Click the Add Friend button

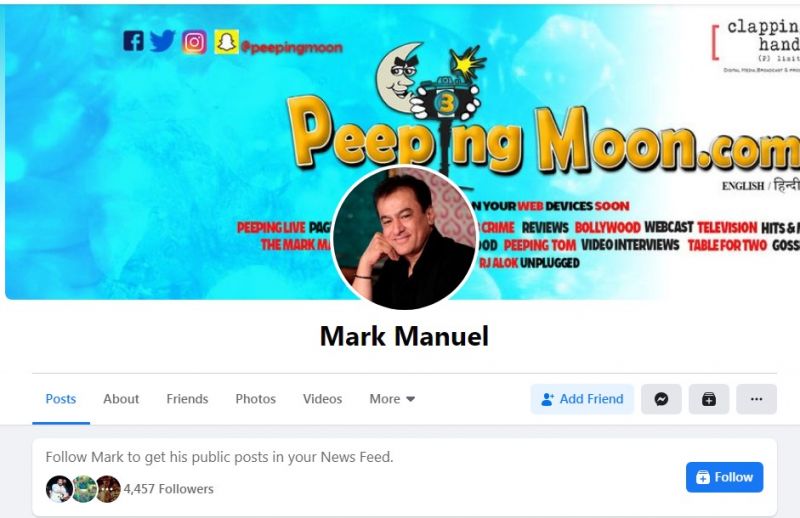582,399
